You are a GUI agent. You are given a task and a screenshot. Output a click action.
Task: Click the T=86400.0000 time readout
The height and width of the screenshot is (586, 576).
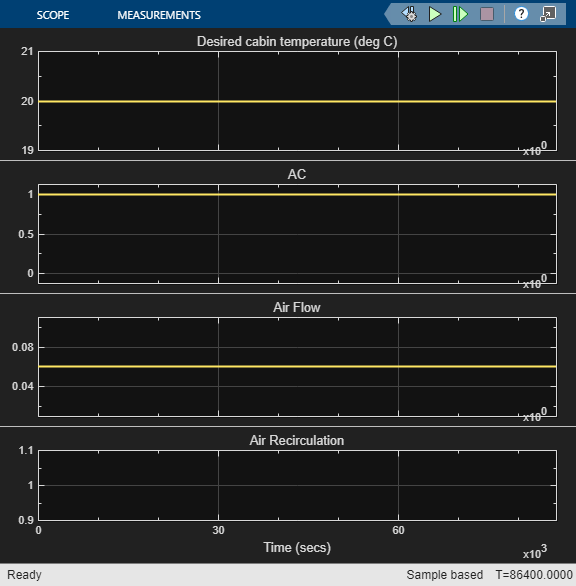tap(534, 574)
